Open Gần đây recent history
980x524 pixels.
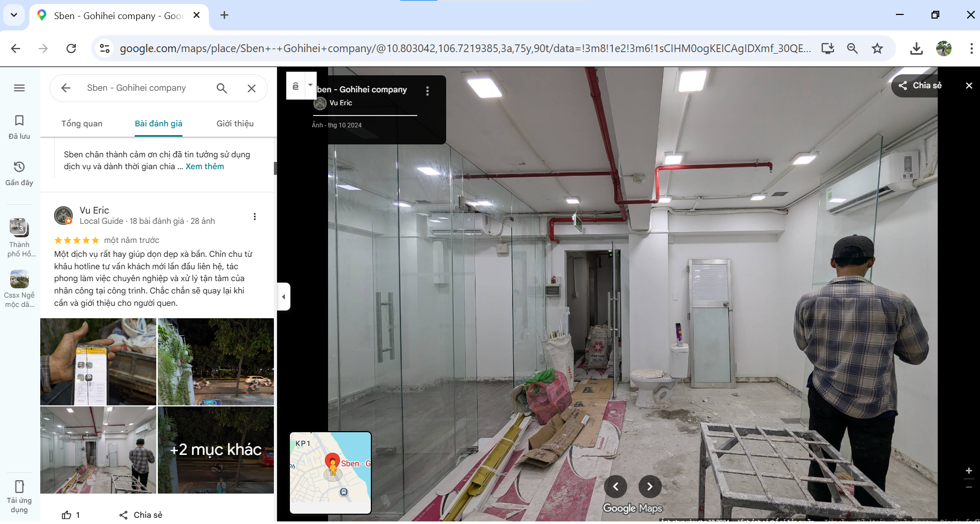coord(19,173)
